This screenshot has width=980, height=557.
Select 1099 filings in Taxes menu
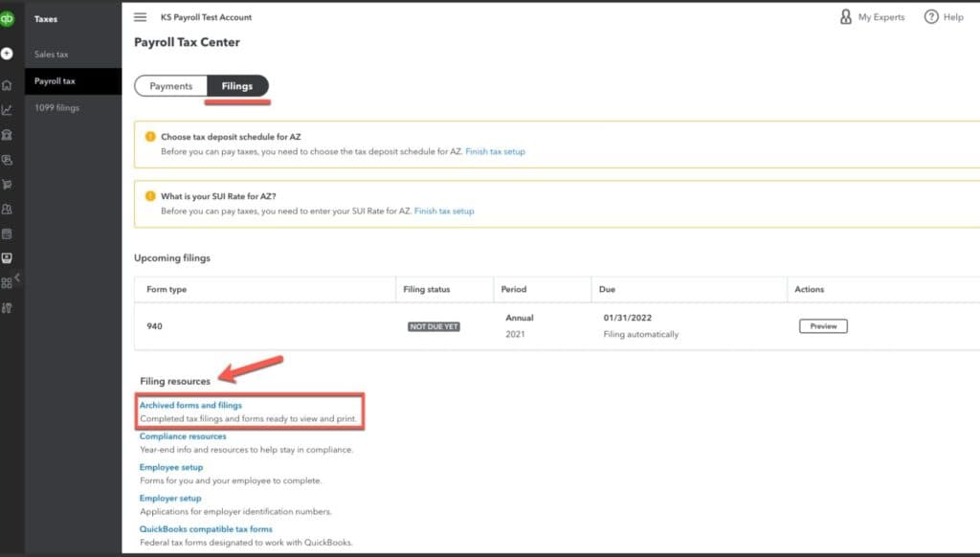(56, 107)
